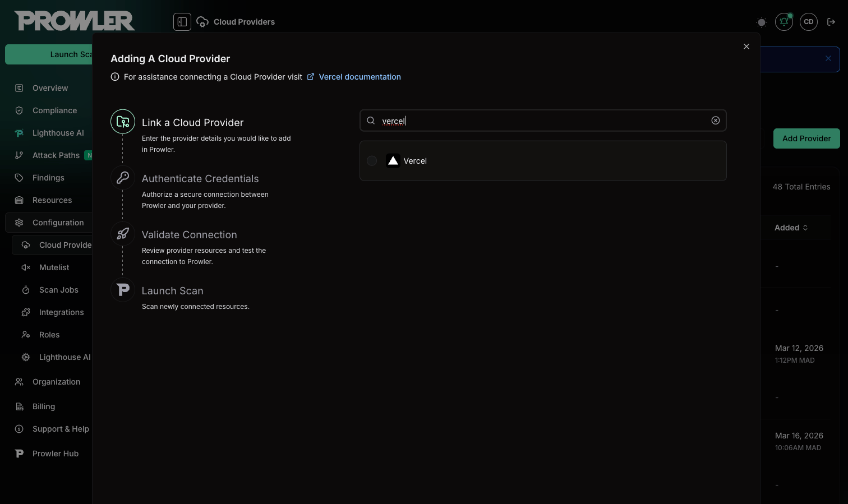Click the Prowler Hub P icon

click(19, 454)
